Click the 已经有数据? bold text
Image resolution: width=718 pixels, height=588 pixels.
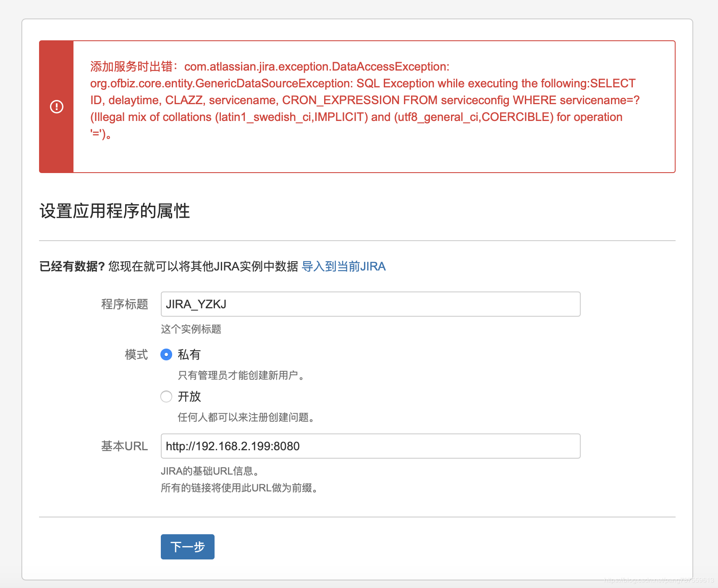pyautogui.click(x=72, y=266)
